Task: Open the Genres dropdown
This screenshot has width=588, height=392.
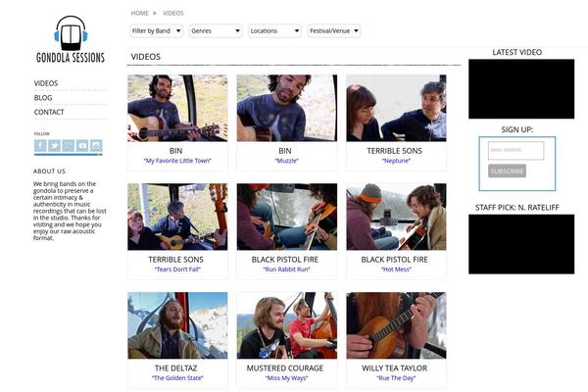Action: (x=216, y=30)
